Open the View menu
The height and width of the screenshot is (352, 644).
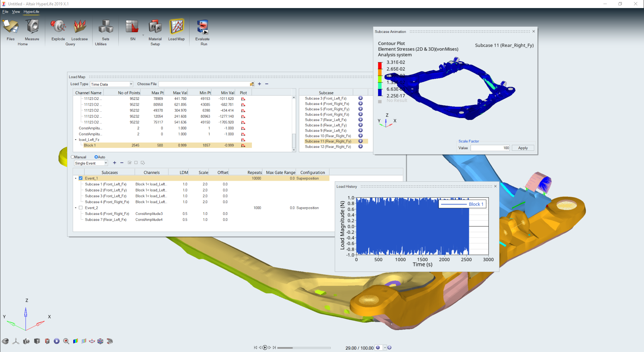[x=16, y=12]
